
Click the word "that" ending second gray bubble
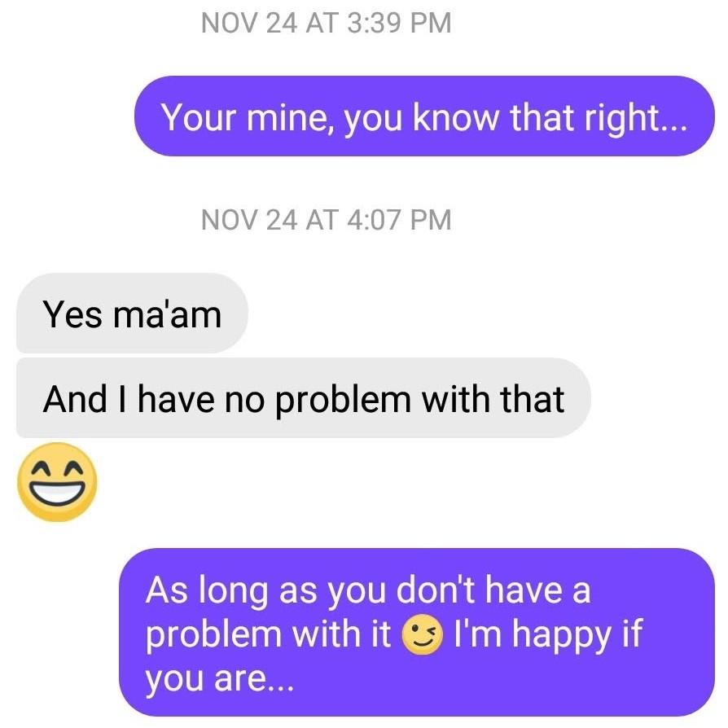click(x=533, y=399)
